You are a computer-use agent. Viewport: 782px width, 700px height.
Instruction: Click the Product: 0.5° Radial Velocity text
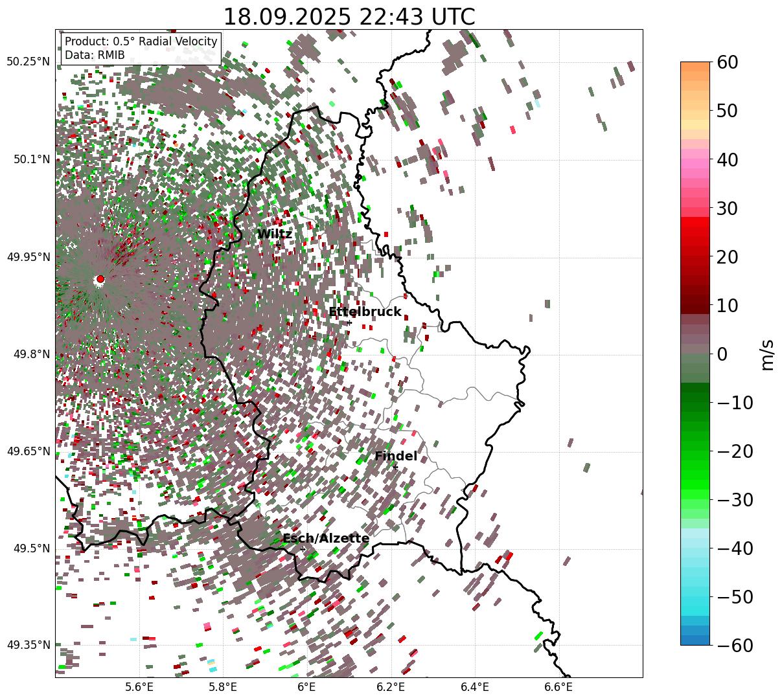[141, 41]
